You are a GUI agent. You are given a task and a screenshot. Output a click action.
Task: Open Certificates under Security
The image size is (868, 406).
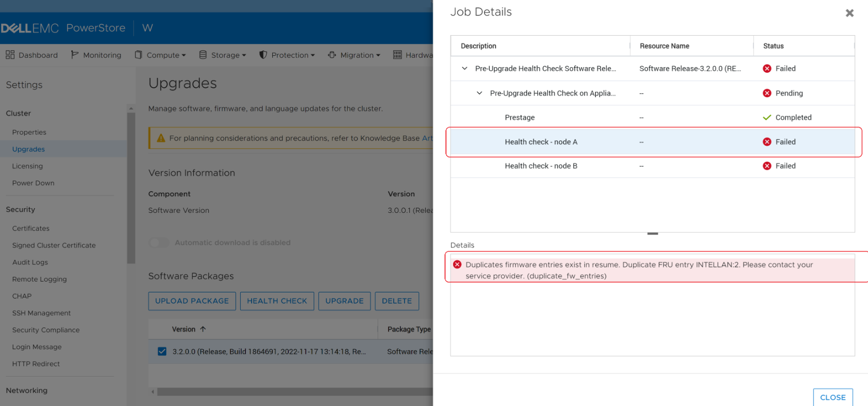tap(31, 228)
